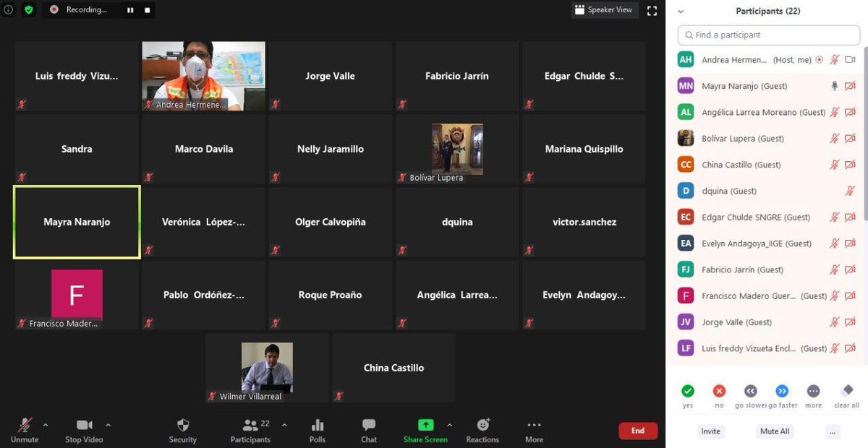Viewport: 868px width, 448px height.
Task: Toggle Jorge Valle's video icon in list
Action: pyautogui.click(x=851, y=322)
